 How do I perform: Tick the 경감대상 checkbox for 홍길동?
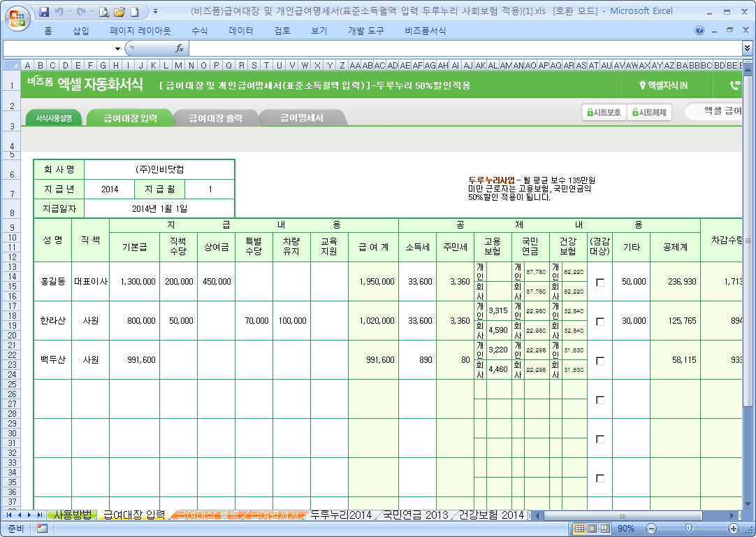599,282
